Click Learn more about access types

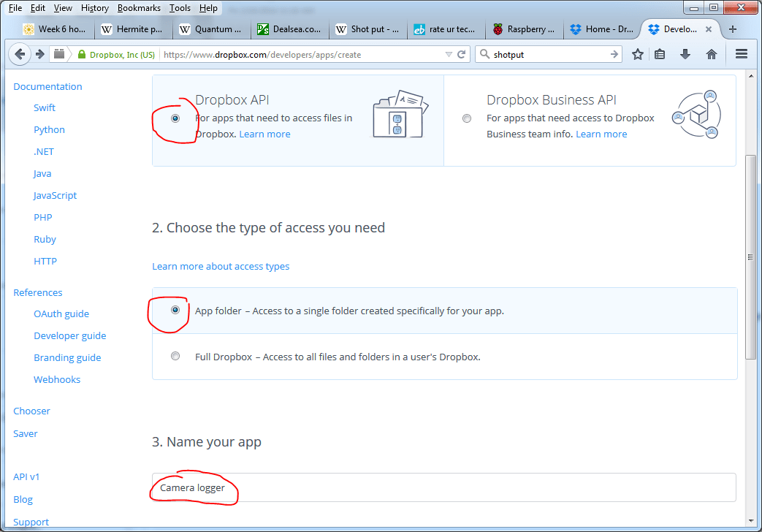click(x=221, y=267)
